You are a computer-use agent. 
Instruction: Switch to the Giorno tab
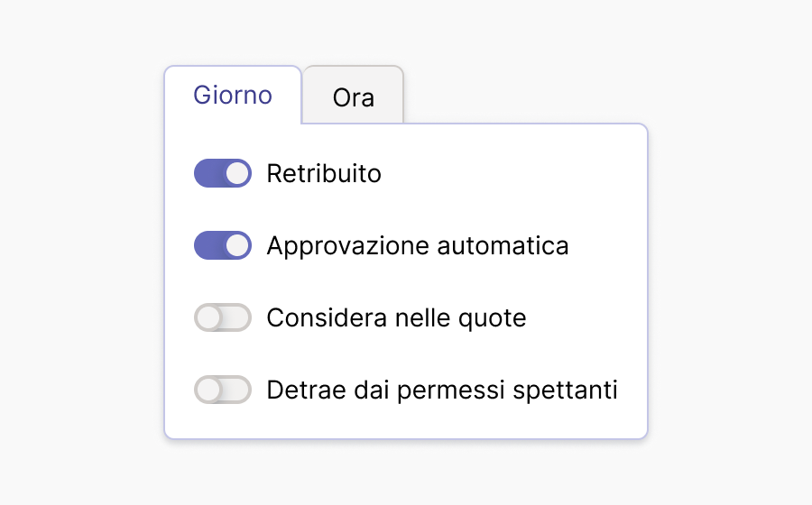click(x=233, y=95)
